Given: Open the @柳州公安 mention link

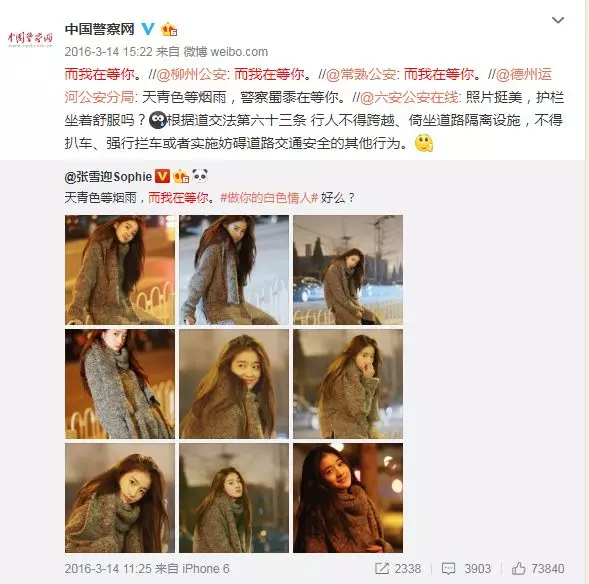Looking at the screenshot, I should pos(191,74).
